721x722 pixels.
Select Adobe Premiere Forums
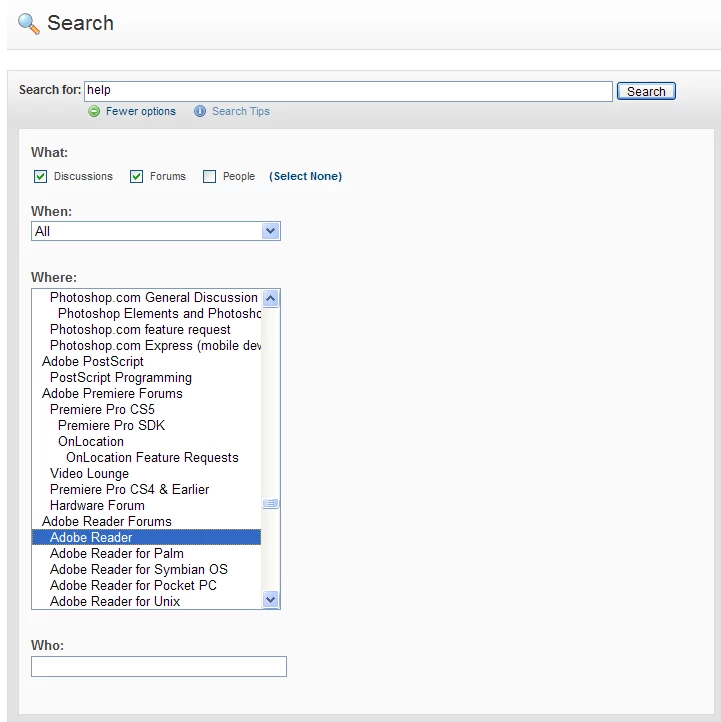coord(146,394)
